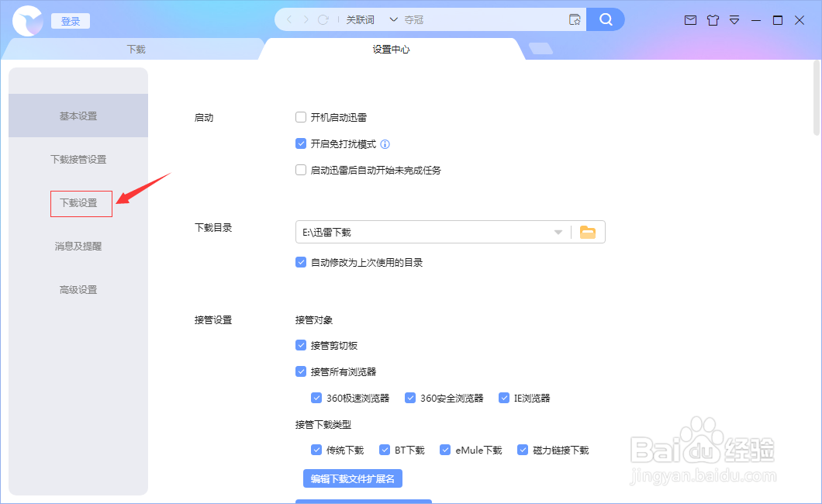Start a search with the magnifier icon
Screen dimensions: 822x504
[606, 19]
